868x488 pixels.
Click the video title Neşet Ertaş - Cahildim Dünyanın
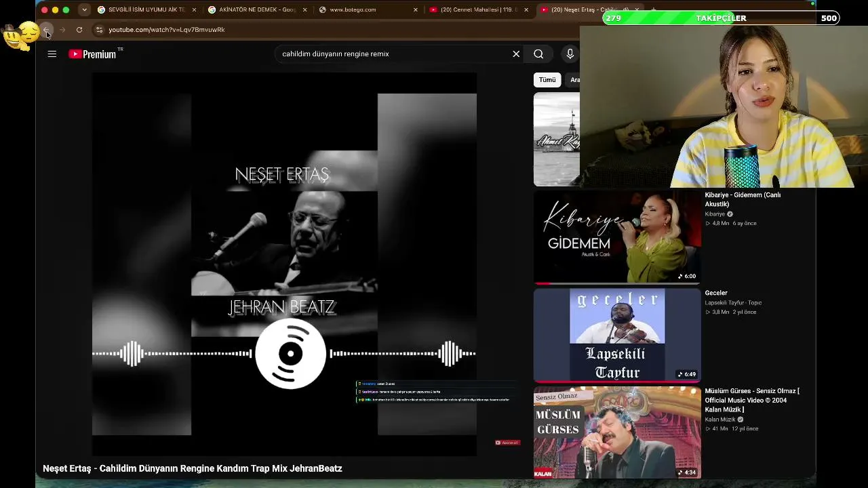point(193,468)
